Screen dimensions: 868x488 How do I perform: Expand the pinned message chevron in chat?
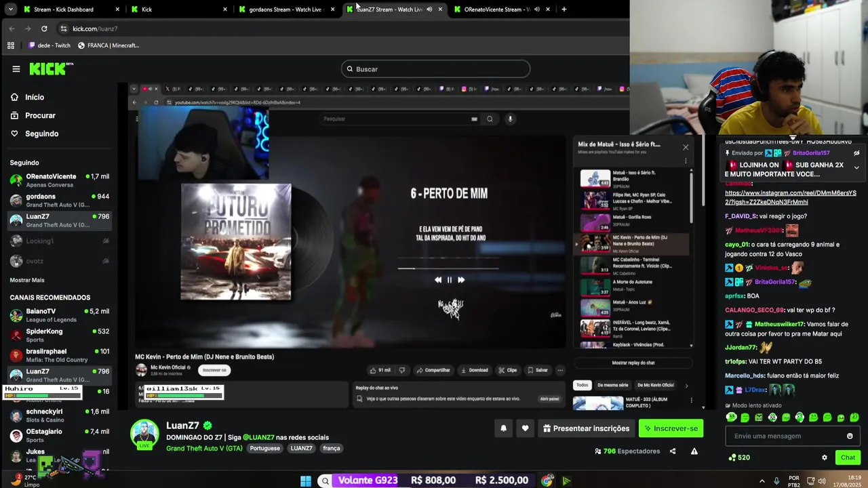coord(856,167)
